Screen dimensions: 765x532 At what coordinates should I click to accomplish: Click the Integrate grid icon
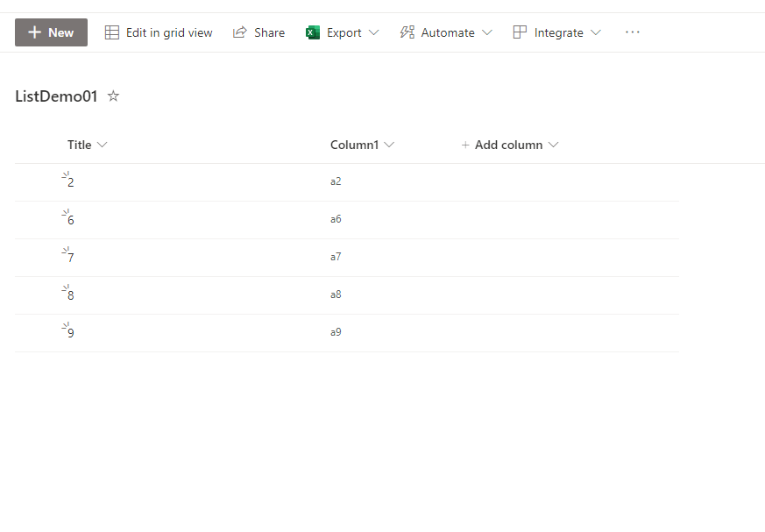click(x=521, y=32)
